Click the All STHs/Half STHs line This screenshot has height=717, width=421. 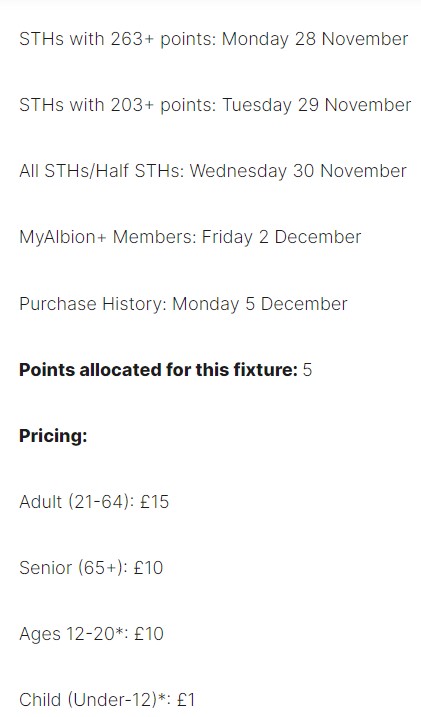tap(213, 171)
